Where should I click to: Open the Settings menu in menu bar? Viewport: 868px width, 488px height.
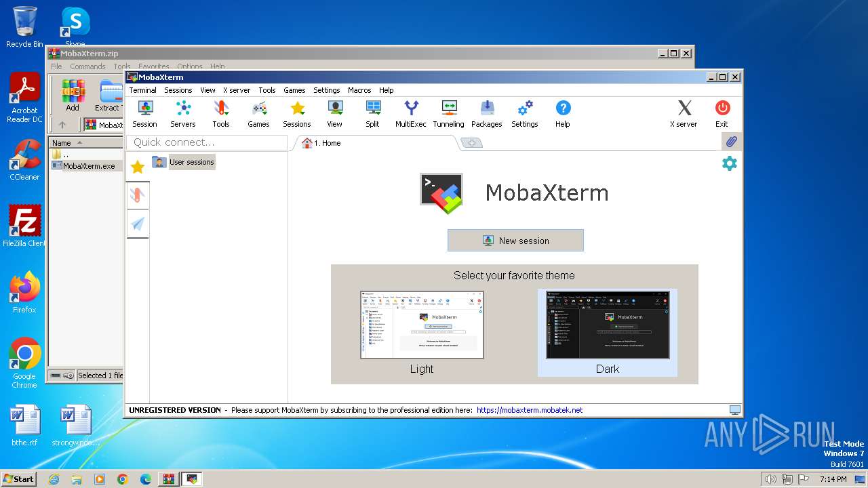click(327, 90)
